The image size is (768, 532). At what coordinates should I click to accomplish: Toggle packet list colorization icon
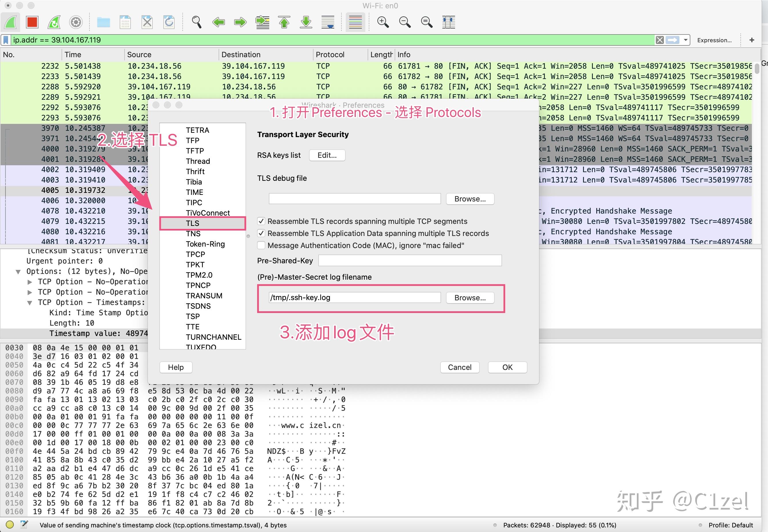point(355,22)
